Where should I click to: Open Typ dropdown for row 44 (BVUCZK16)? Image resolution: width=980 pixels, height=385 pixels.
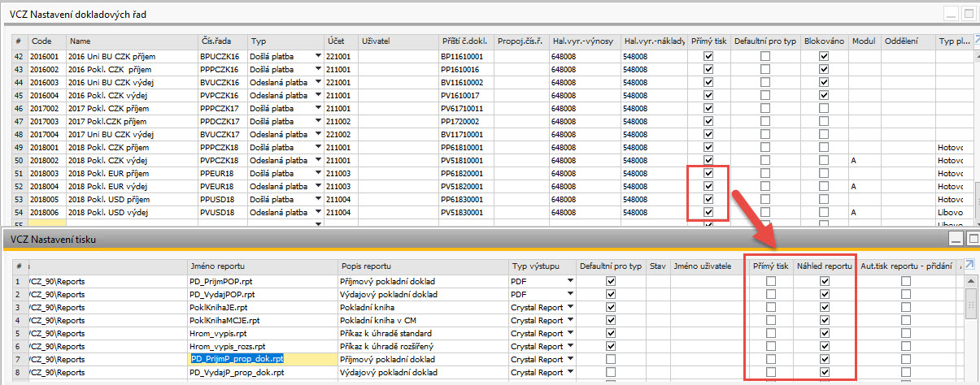318,82
